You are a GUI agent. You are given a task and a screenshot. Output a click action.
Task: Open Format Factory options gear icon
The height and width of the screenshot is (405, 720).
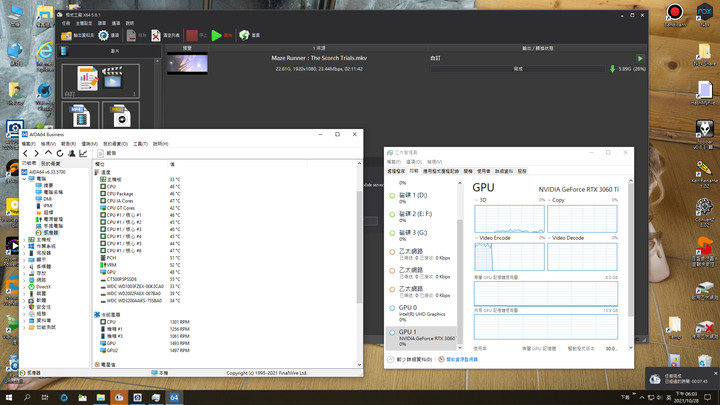108,35
